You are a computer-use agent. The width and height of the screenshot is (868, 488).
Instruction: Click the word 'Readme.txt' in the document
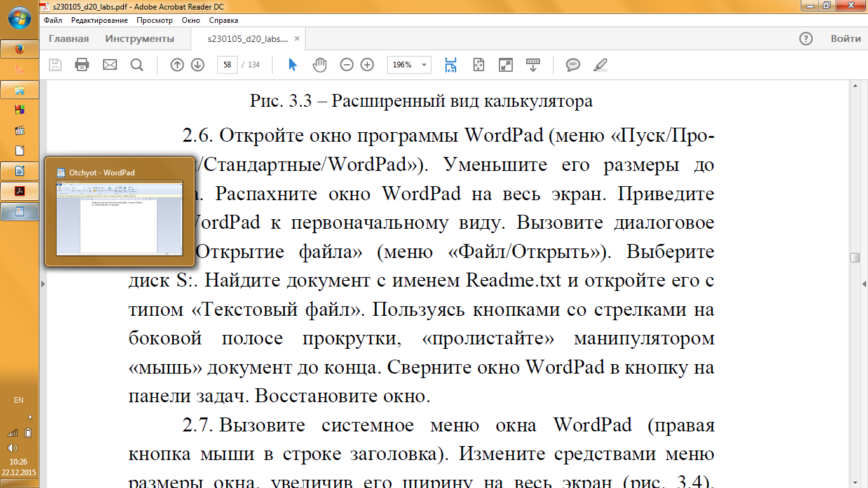point(514,280)
